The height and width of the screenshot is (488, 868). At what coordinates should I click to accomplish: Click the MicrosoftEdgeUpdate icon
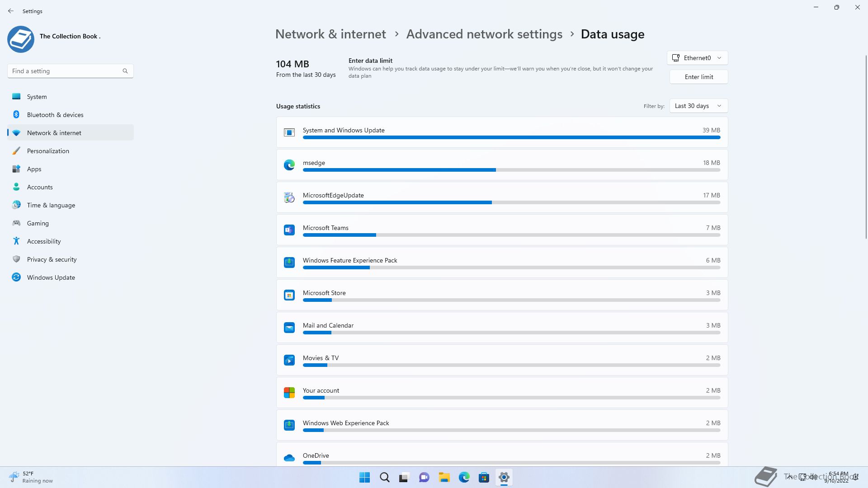tap(289, 197)
